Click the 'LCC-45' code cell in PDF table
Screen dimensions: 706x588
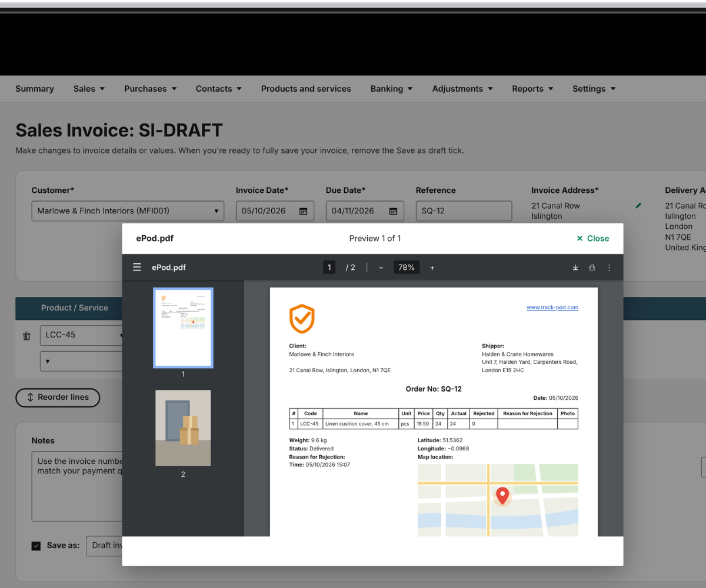pyautogui.click(x=310, y=424)
